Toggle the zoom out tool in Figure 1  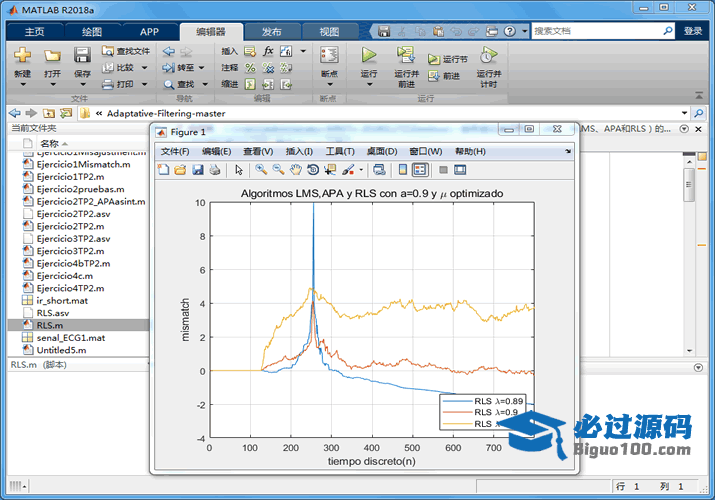coord(279,170)
